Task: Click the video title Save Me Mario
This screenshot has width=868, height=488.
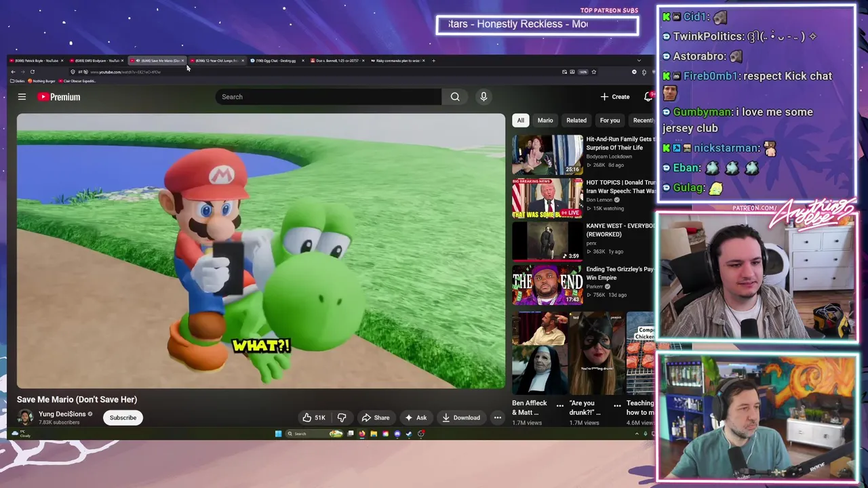Action: tap(77, 399)
